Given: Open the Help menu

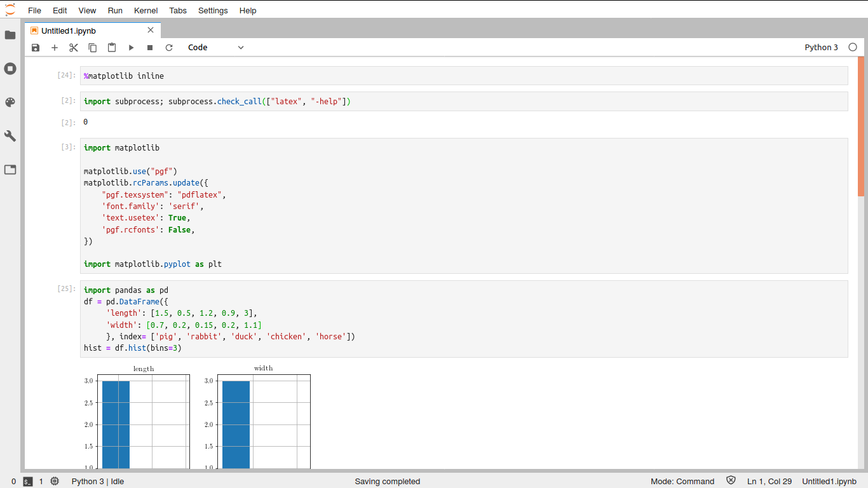Looking at the screenshot, I should 248,10.
